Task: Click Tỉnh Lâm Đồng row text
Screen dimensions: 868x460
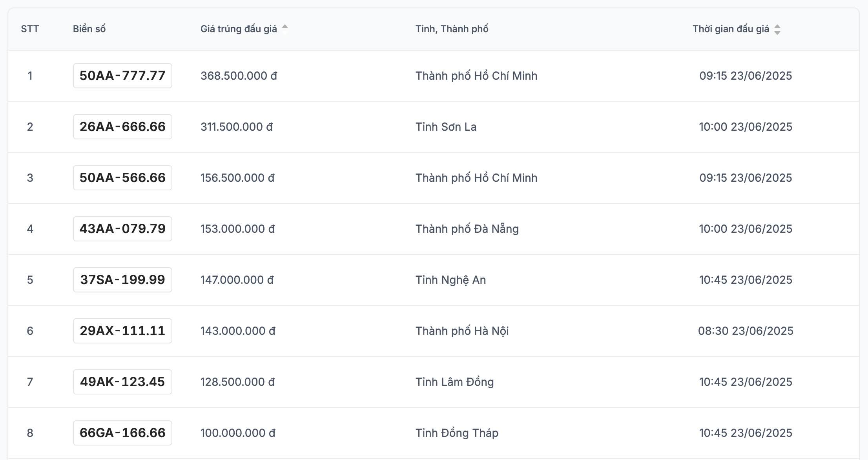Action: tap(454, 382)
